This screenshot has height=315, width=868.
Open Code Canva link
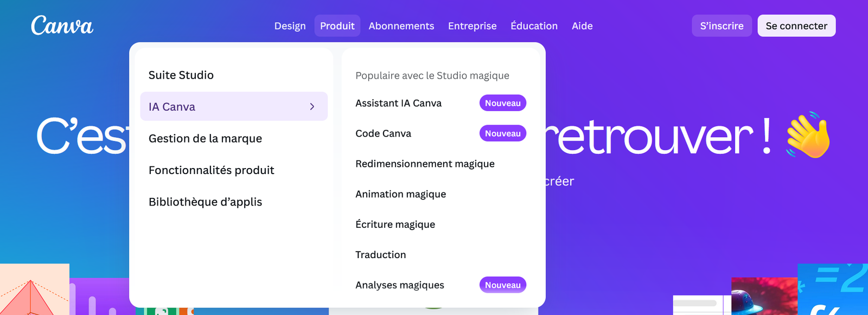click(x=383, y=133)
